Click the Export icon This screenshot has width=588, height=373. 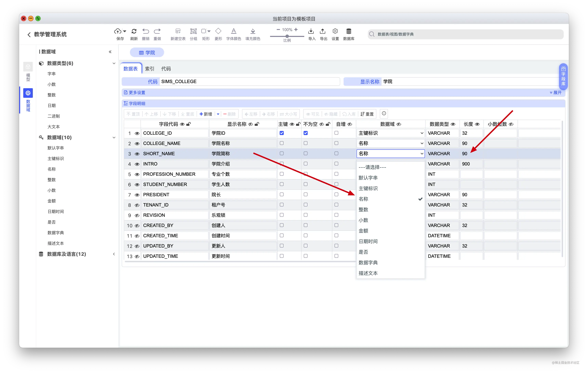point(323,31)
